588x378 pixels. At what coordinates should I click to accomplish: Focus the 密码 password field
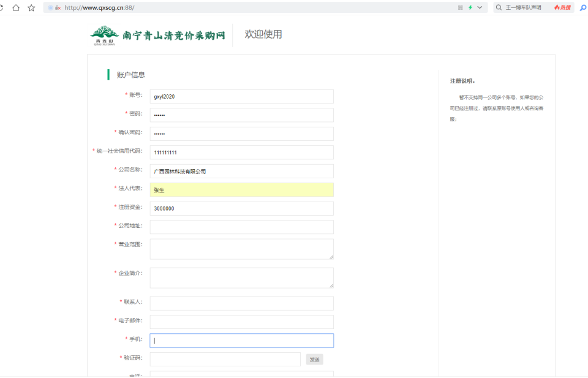coord(241,115)
